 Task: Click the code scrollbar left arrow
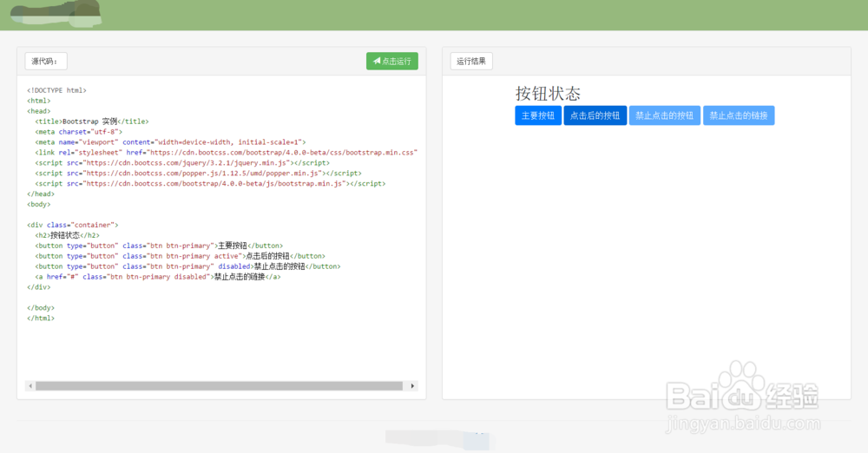click(x=30, y=386)
